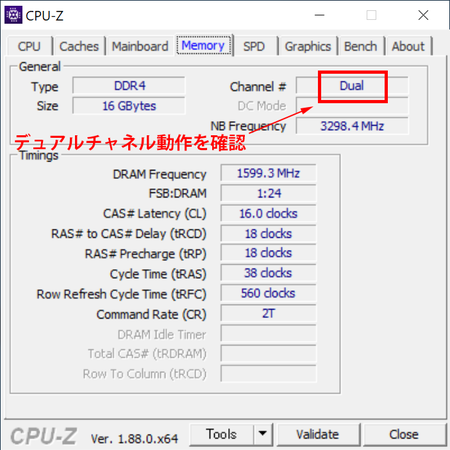This screenshot has width=450, height=450.
Task: Click the Tools button
Action: [222, 434]
